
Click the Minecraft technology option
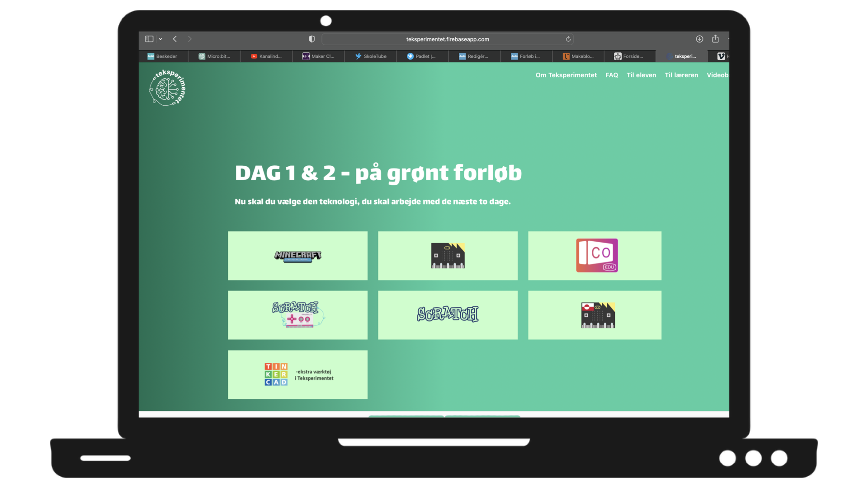tap(297, 255)
